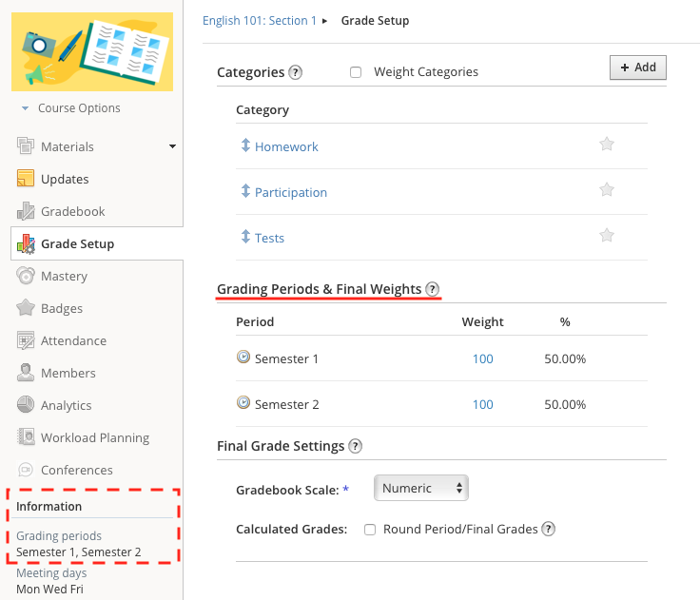Click help icon beside Grading Periods heading
The height and width of the screenshot is (600, 700).
(433, 289)
